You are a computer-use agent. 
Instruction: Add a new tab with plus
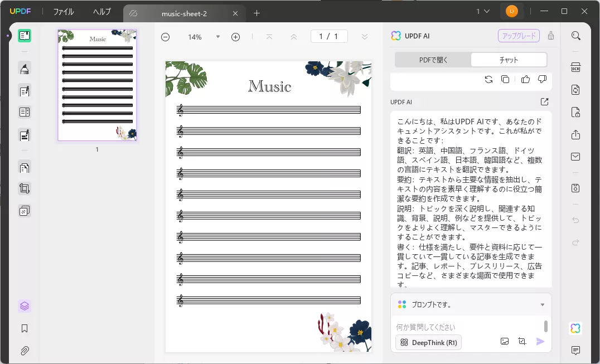click(257, 13)
